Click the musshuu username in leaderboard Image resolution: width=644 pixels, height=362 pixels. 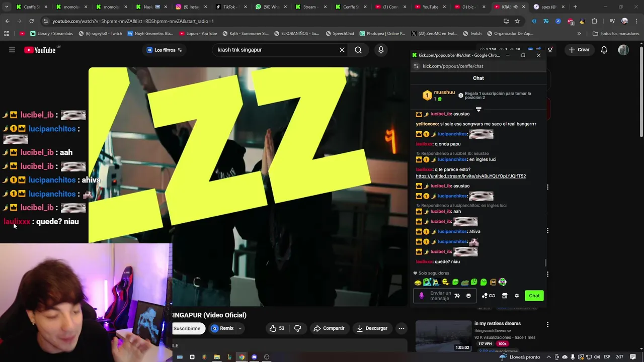[x=444, y=93]
